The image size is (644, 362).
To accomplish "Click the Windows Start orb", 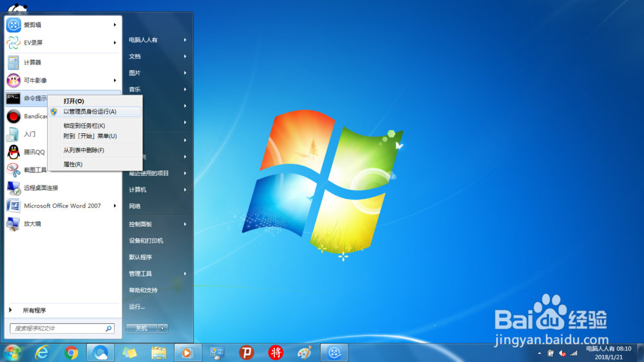I will [12, 352].
